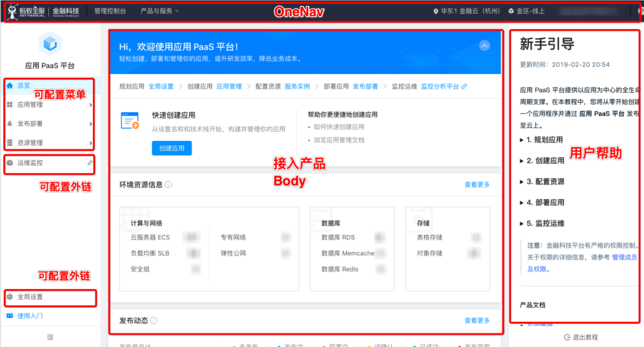The image size is (644, 347).
Task: Click the 应用管理 grid icon
Action: tap(11, 104)
